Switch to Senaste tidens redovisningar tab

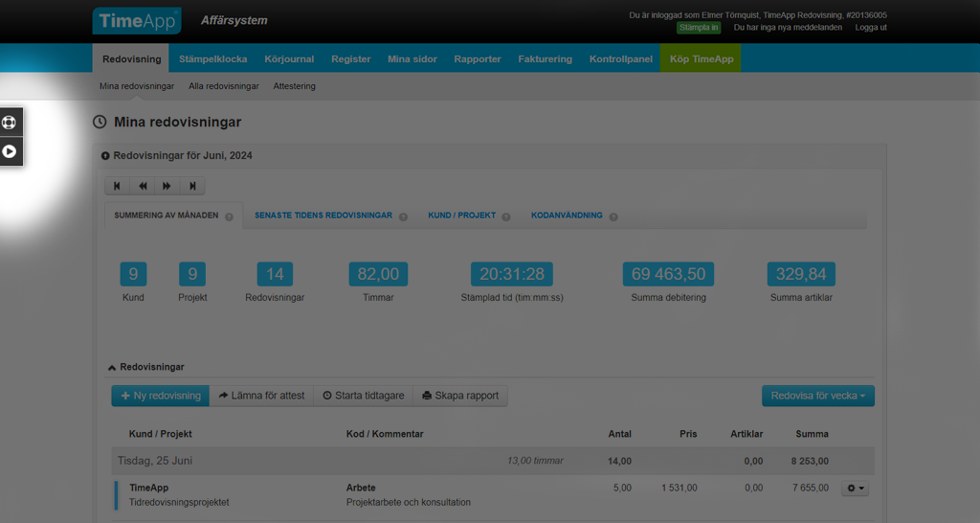323,216
